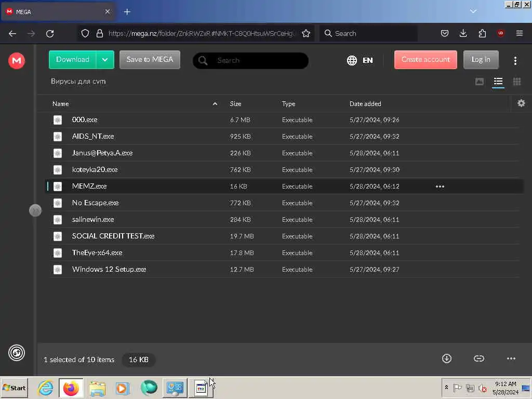Select Windows 12 Setup.exe file
532x399 pixels.
[285, 270]
